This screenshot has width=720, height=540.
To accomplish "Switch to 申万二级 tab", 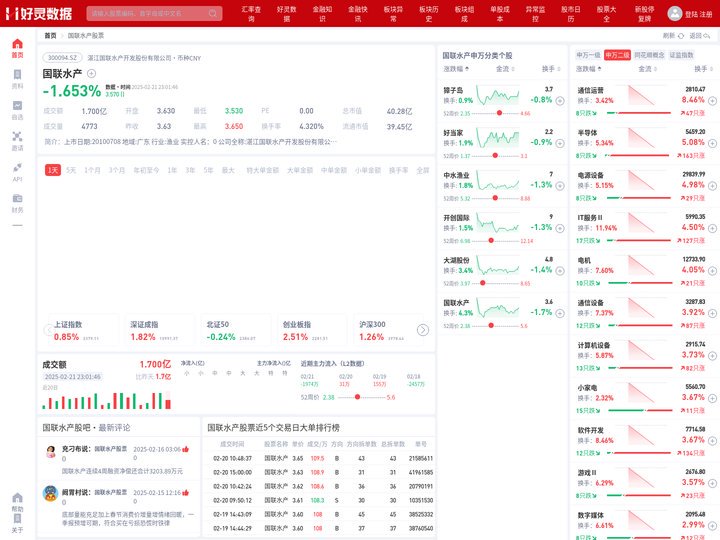I will (x=617, y=55).
